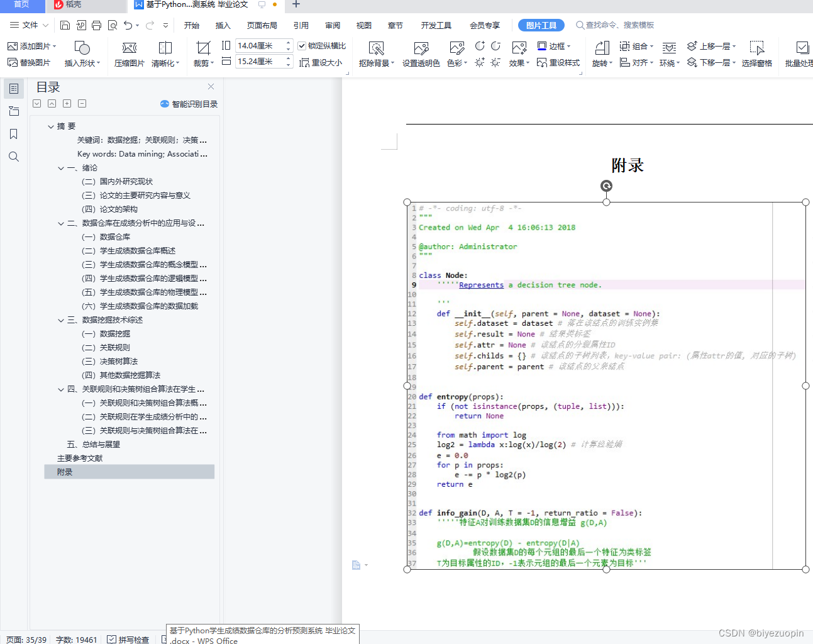Click the paragraph layout icon beside page
Viewport: 813px width, 644px height.
pos(357,565)
